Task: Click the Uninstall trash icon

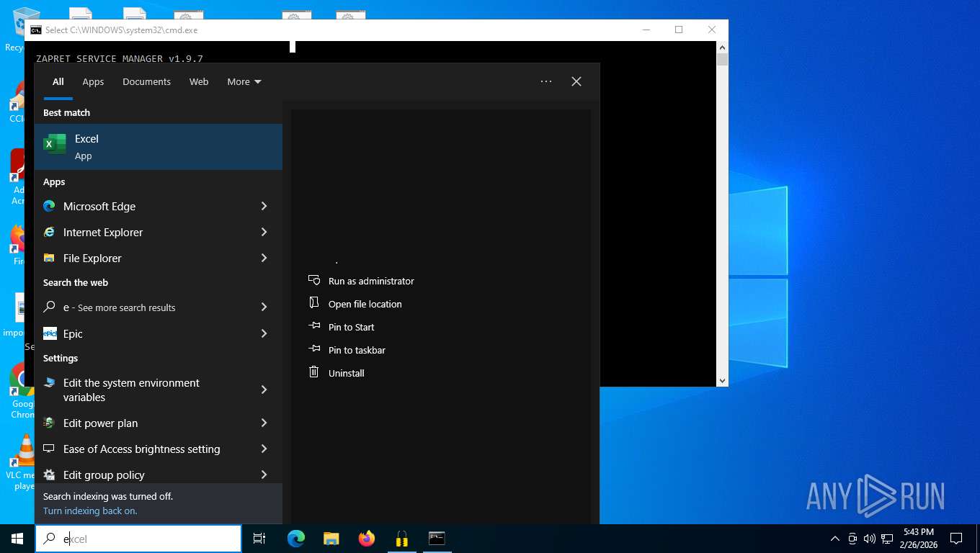Action: click(x=313, y=372)
